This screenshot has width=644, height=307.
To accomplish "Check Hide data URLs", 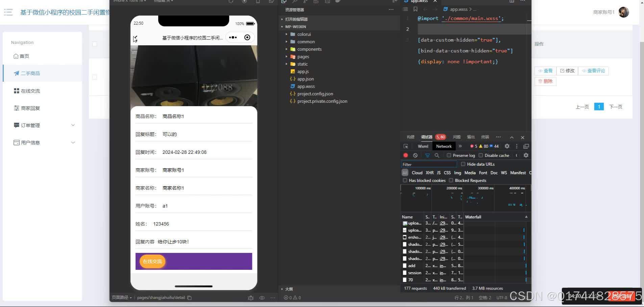I will click(x=463, y=164).
